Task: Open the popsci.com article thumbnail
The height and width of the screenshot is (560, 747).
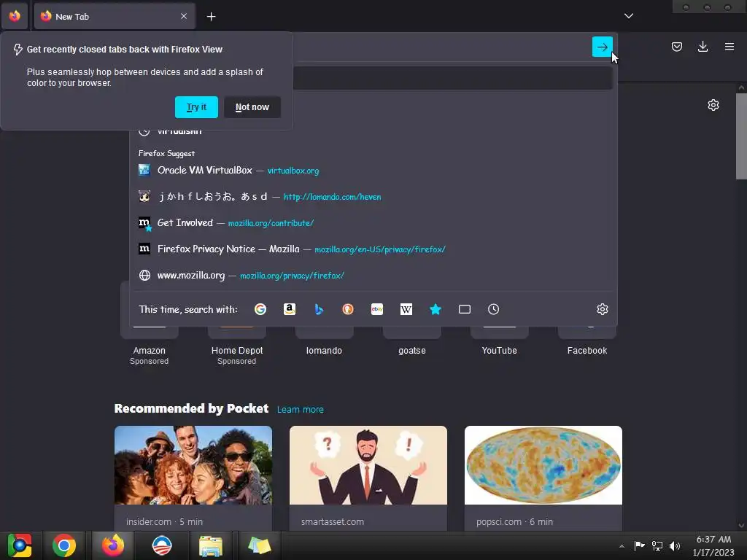Action: coord(543,465)
